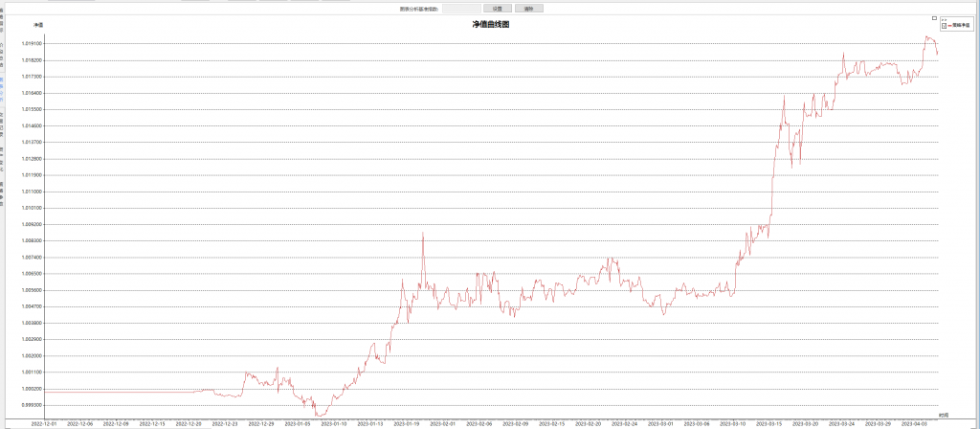Click the 净值 y-axis title label
Viewport: 980px width, 429px height.
click(x=38, y=24)
